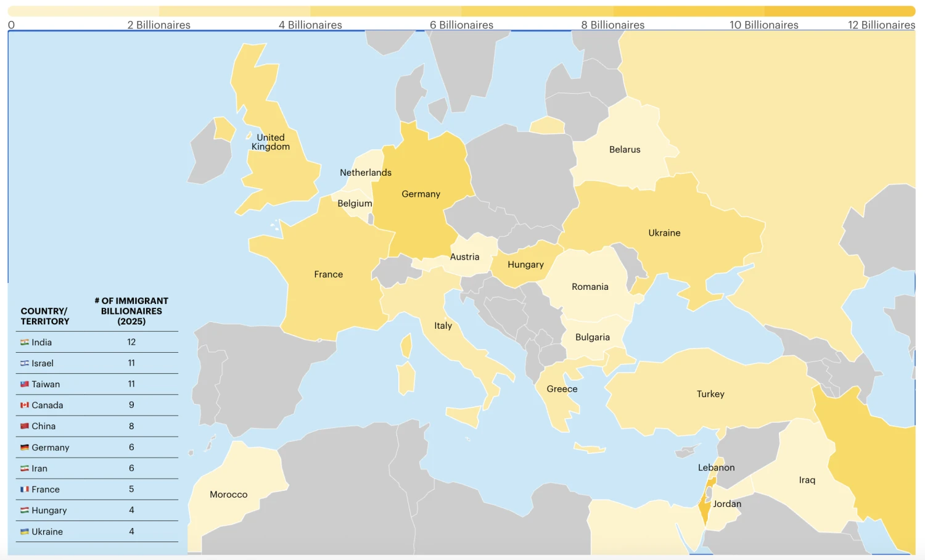Click the Taiwan flag icon in table
This screenshot has width=925, height=560.
[x=25, y=384]
